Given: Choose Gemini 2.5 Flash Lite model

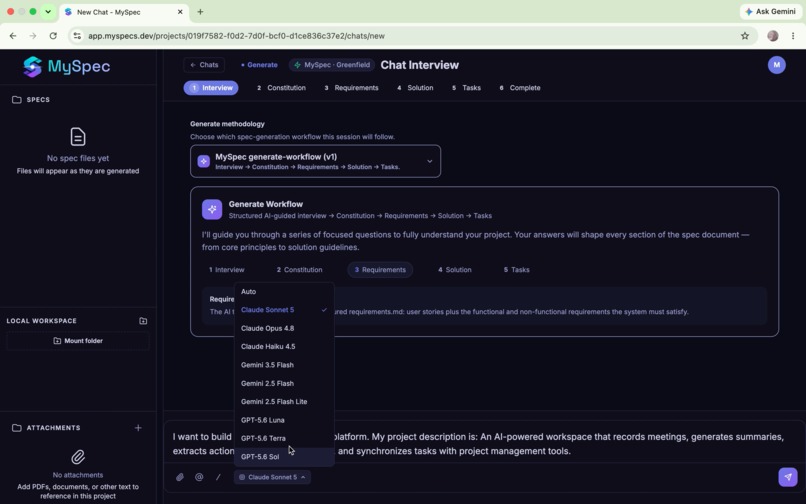Looking at the screenshot, I should pos(284,402).
